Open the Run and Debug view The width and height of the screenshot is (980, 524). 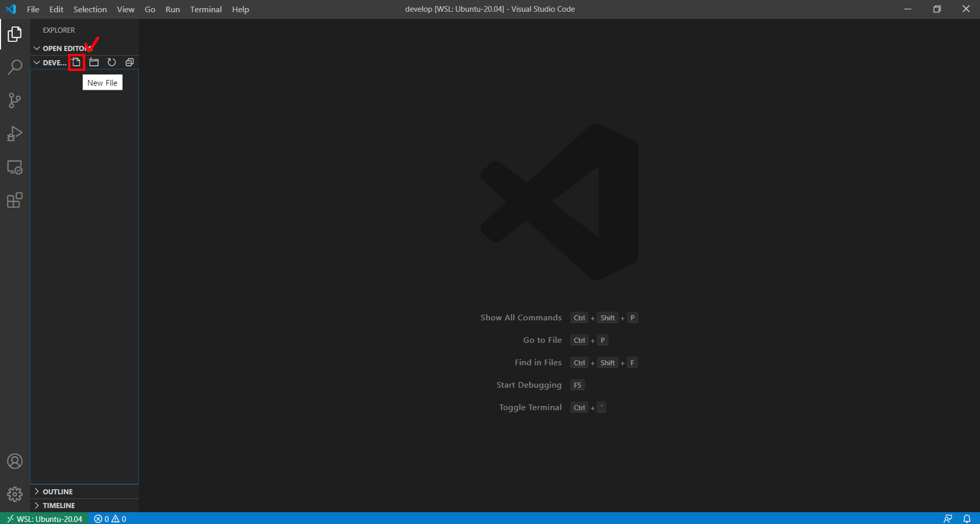pos(15,133)
